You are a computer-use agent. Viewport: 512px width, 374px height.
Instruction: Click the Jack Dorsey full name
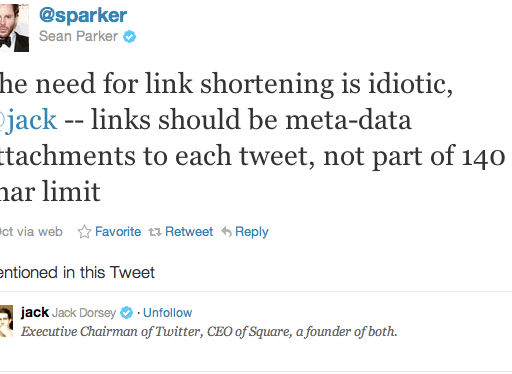84,313
